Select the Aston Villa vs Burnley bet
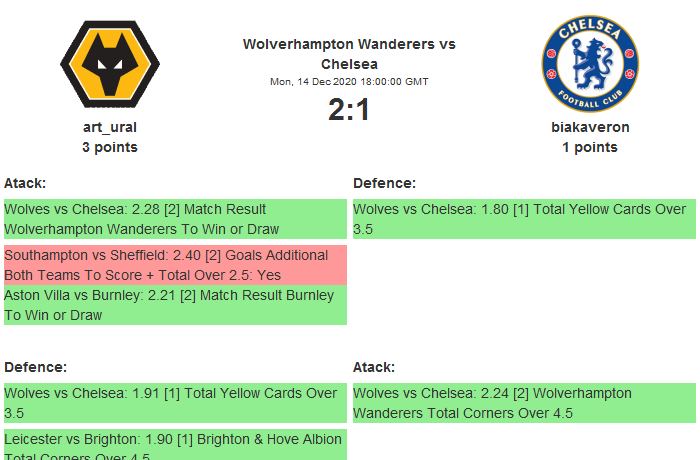This screenshot has width=700, height=460. click(175, 305)
